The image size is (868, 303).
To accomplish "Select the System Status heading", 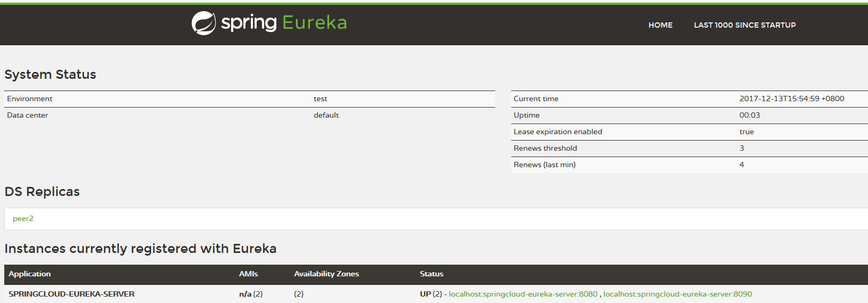I will 50,75.
